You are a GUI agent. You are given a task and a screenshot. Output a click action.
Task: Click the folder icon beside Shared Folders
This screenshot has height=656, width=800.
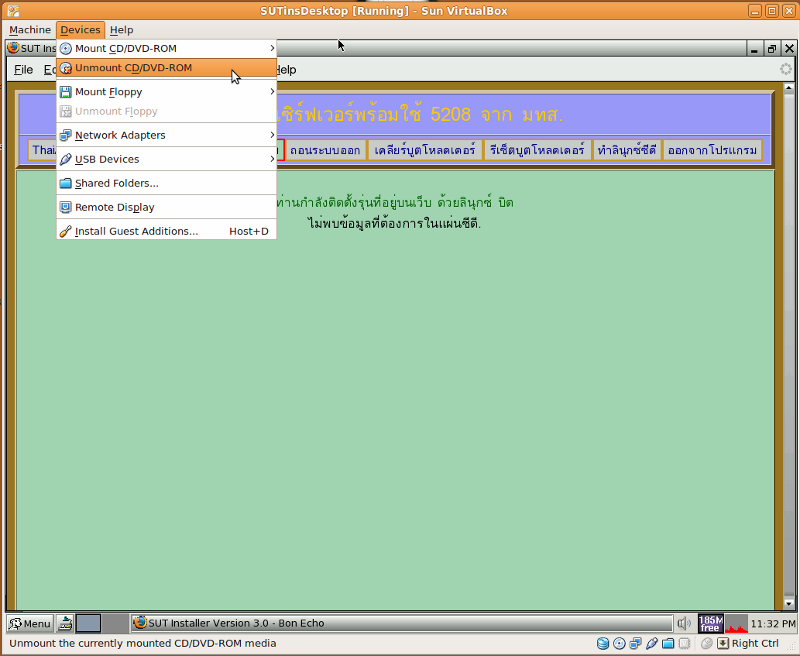point(65,183)
